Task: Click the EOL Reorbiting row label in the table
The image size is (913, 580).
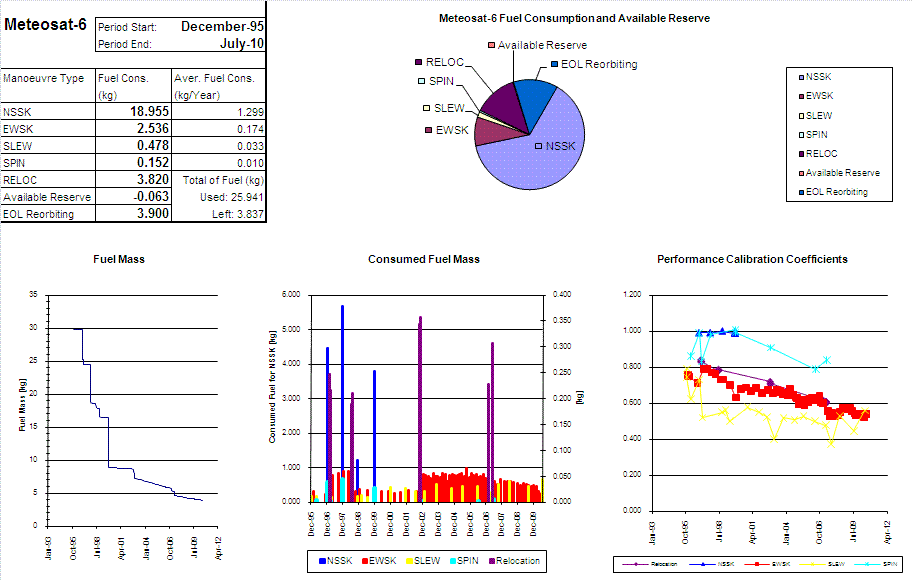Action: pyautogui.click(x=38, y=214)
